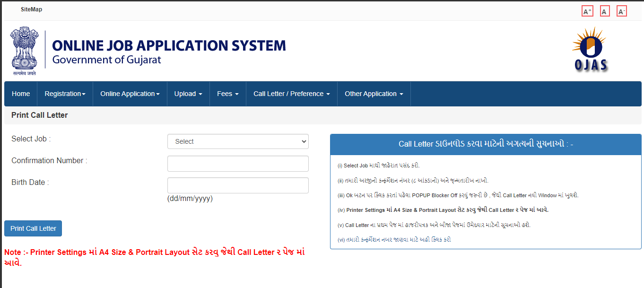
Task: Expand Call Letter / Preference menu
Action: (292, 94)
